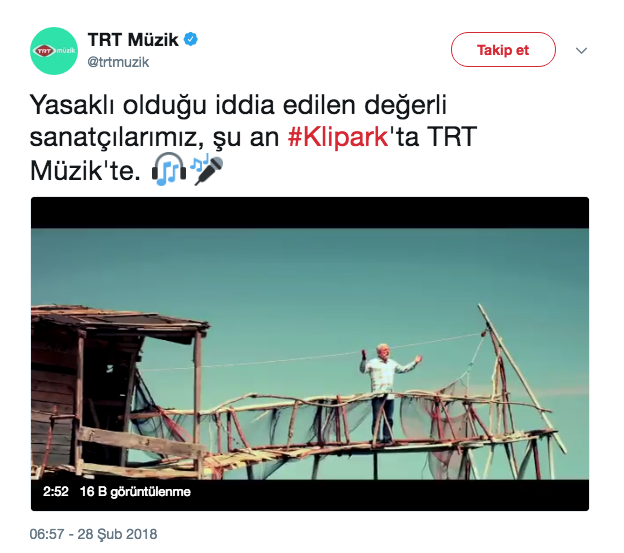Open the TRT Müzik display name

click(133, 40)
